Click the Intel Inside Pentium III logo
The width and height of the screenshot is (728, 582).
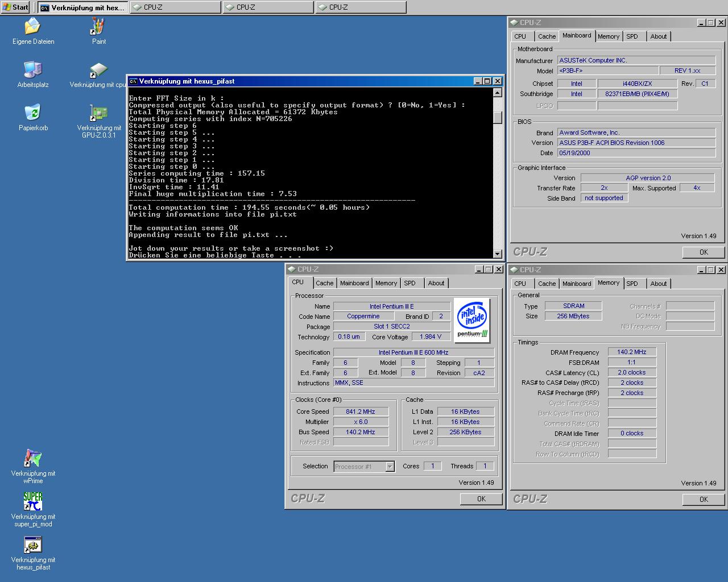473,321
